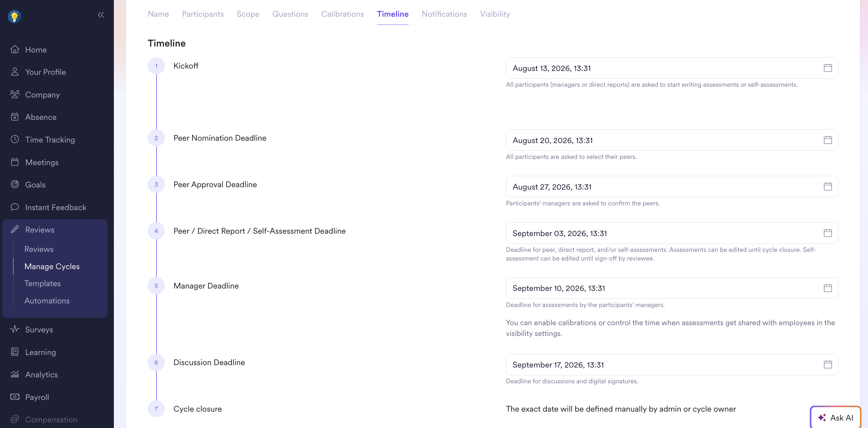Edit Manager Deadline date September 10, 2026

(672, 288)
